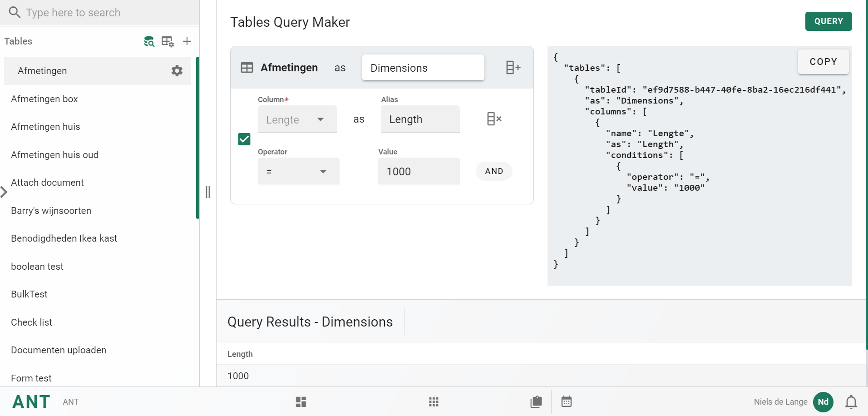Open the clipboard tasks icon
Image resolution: width=868 pixels, height=416 pixels.
coord(536,402)
